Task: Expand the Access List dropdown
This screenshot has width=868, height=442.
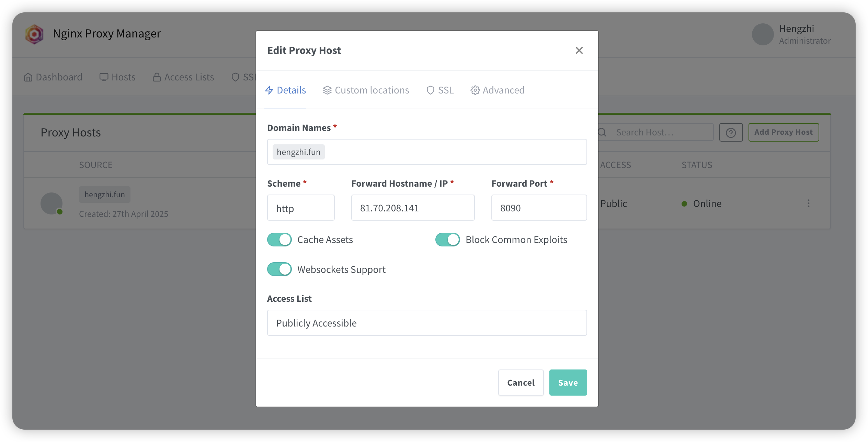Action: pyautogui.click(x=427, y=323)
